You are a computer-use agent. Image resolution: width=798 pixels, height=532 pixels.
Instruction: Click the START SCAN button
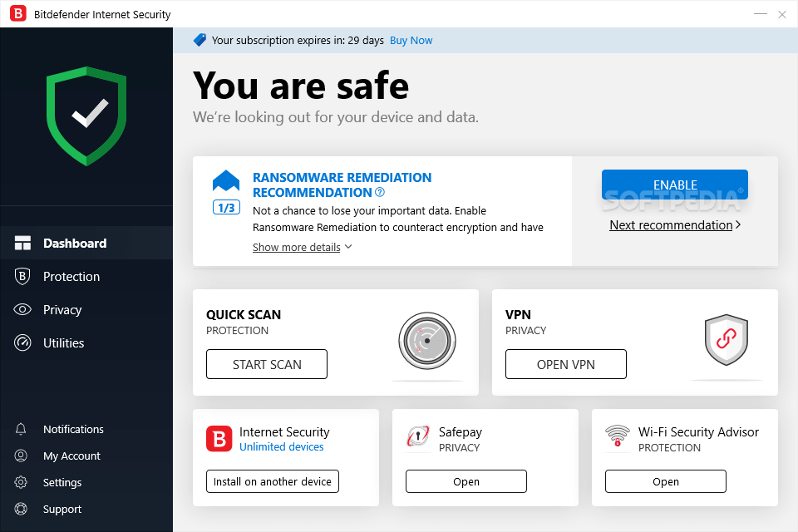(x=267, y=364)
